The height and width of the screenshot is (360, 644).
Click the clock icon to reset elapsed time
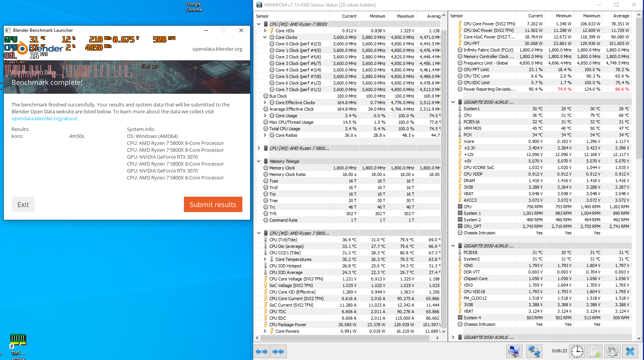click(x=577, y=352)
